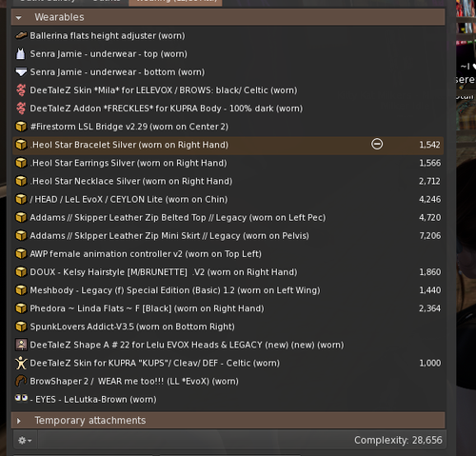Click the CEYLON Lite head object icon
Viewport: 476px width, 456px height.
point(21,199)
